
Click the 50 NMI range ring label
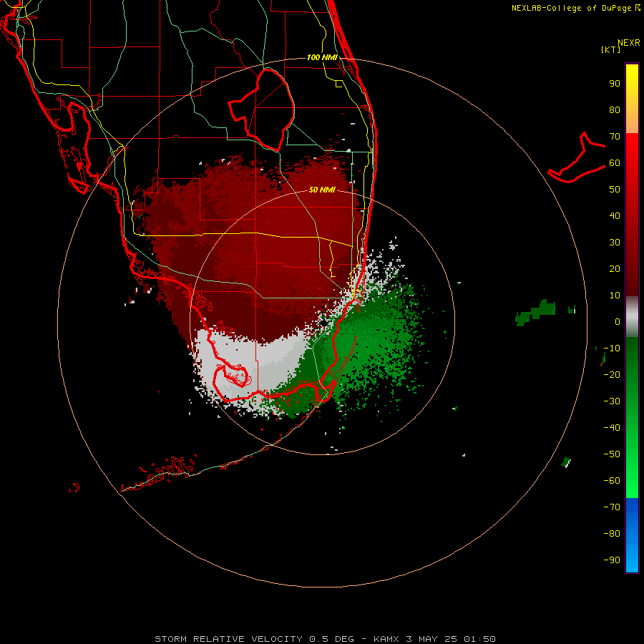(x=322, y=190)
